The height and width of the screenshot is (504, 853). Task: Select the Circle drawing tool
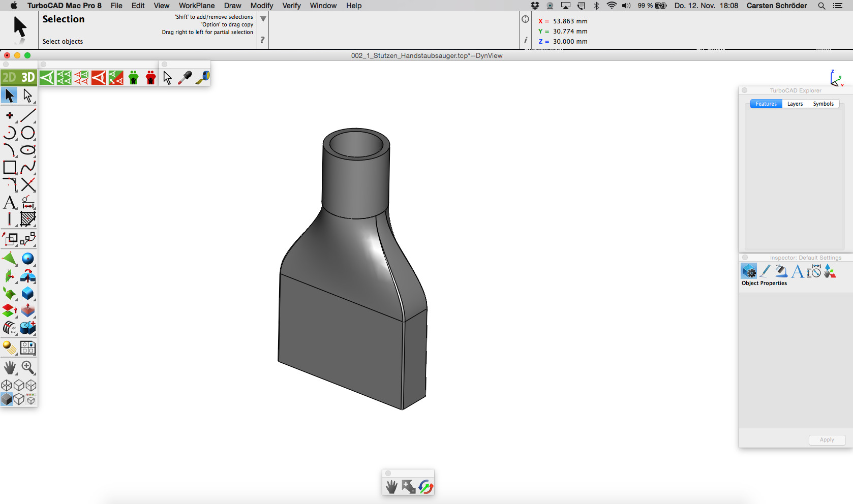point(28,133)
